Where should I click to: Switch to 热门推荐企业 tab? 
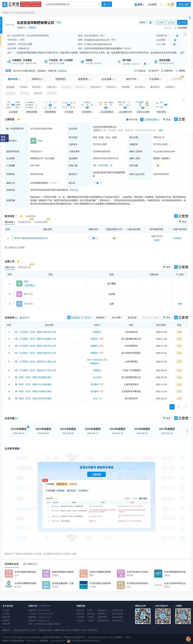tap(30, 564)
